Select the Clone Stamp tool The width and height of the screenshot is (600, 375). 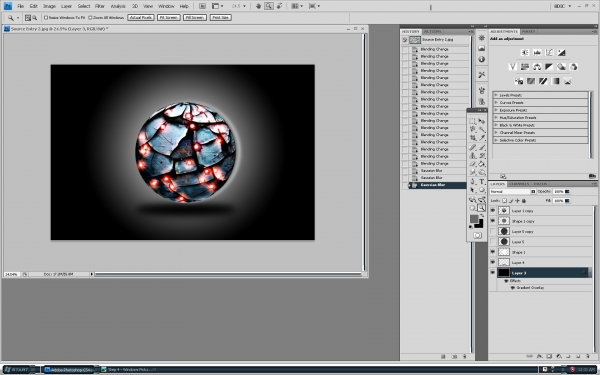(x=473, y=156)
